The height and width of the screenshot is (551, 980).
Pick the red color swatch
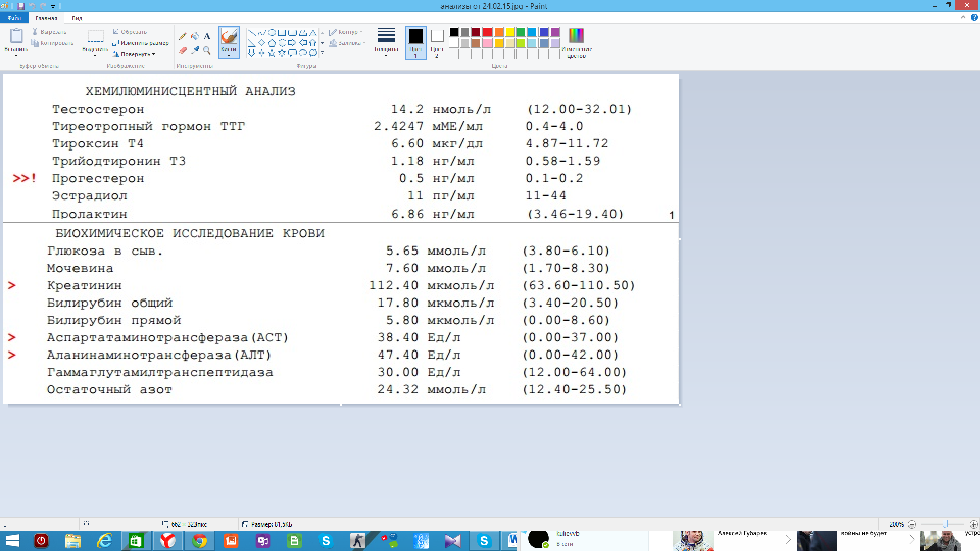pyautogui.click(x=487, y=32)
